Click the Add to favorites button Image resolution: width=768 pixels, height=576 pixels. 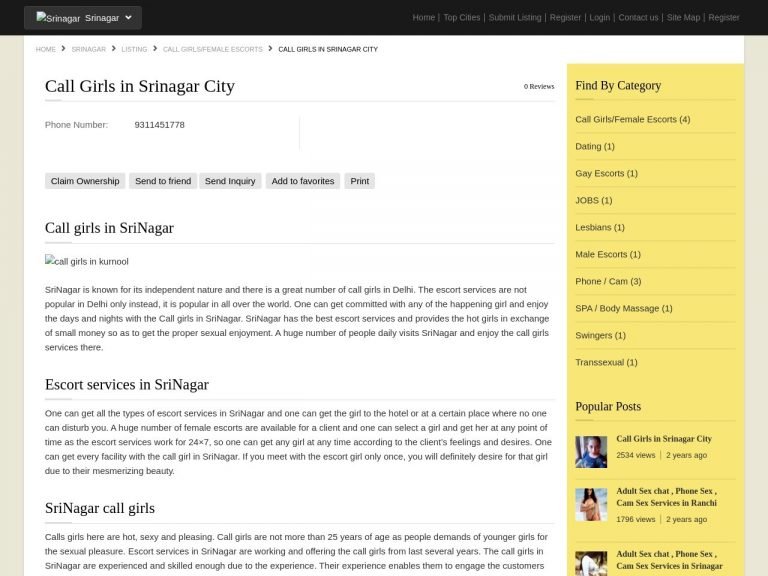click(x=302, y=181)
